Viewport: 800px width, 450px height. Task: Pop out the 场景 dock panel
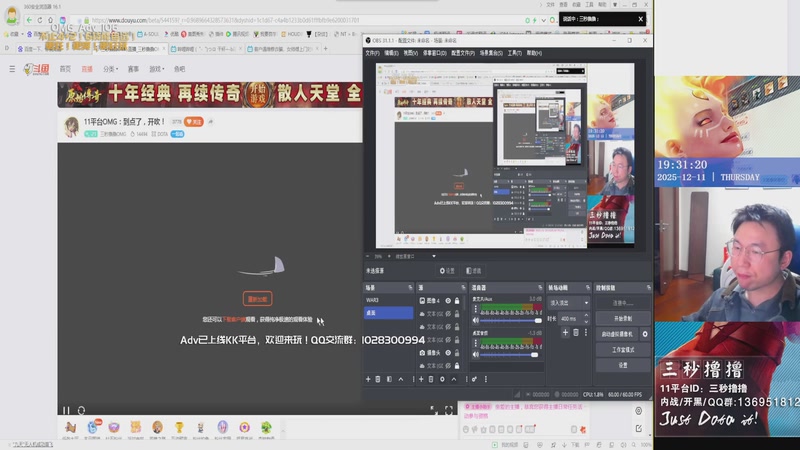coord(410,288)
